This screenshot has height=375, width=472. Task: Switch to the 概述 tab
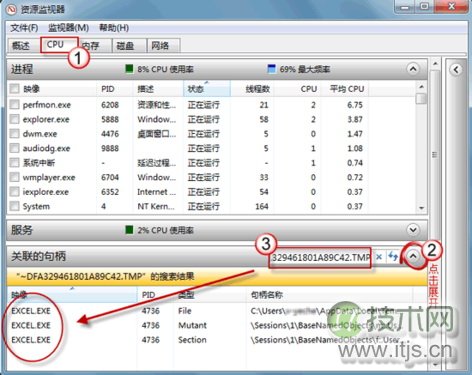pyautogui.click(x=22, y=46)
